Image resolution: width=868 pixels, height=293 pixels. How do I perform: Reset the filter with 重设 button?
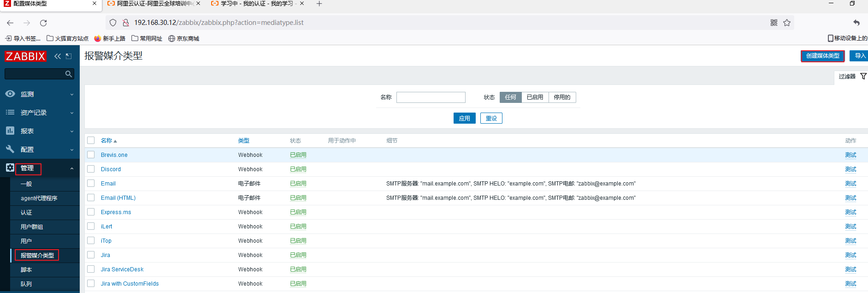(491, 118)
